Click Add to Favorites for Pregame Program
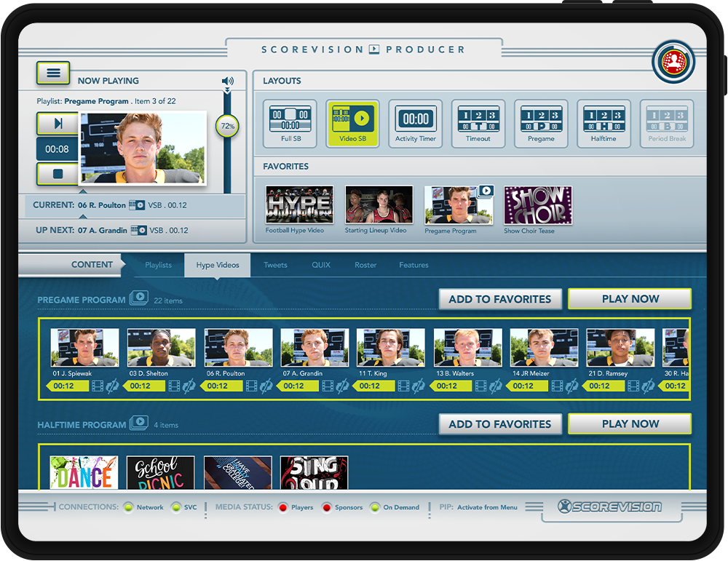 pyautogui.click(x=499, y=299)
